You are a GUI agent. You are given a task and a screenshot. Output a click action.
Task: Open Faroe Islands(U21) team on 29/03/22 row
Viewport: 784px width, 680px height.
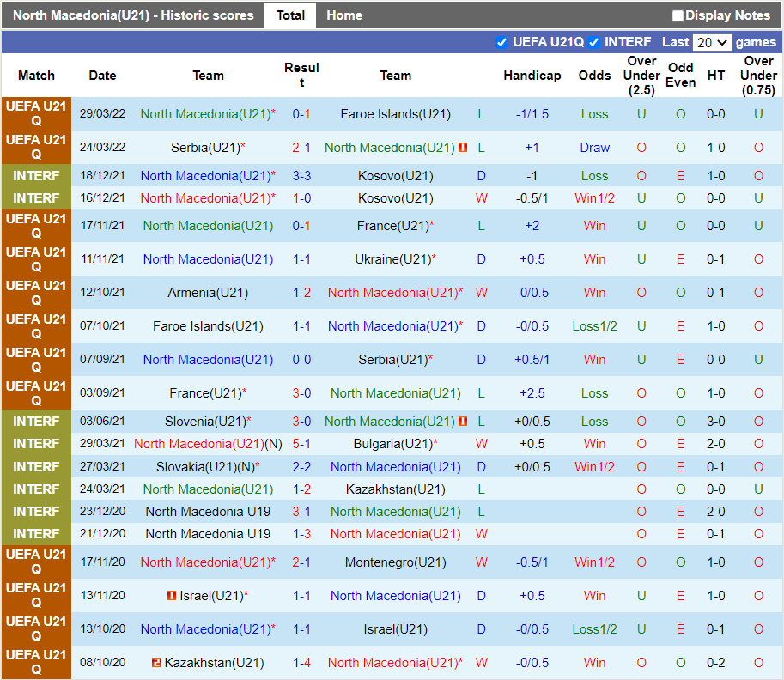pyautogui.click(x=396, y=114)
